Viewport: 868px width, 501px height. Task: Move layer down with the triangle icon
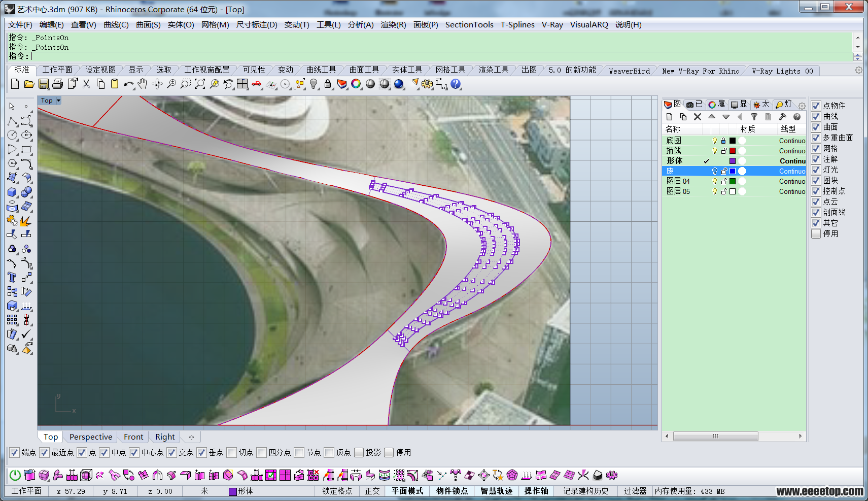click(x=726, y=117)
